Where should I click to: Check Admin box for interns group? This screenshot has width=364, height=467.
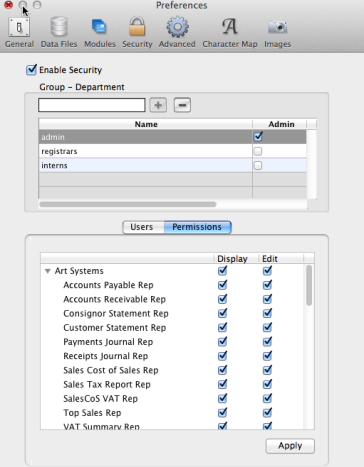258,165
